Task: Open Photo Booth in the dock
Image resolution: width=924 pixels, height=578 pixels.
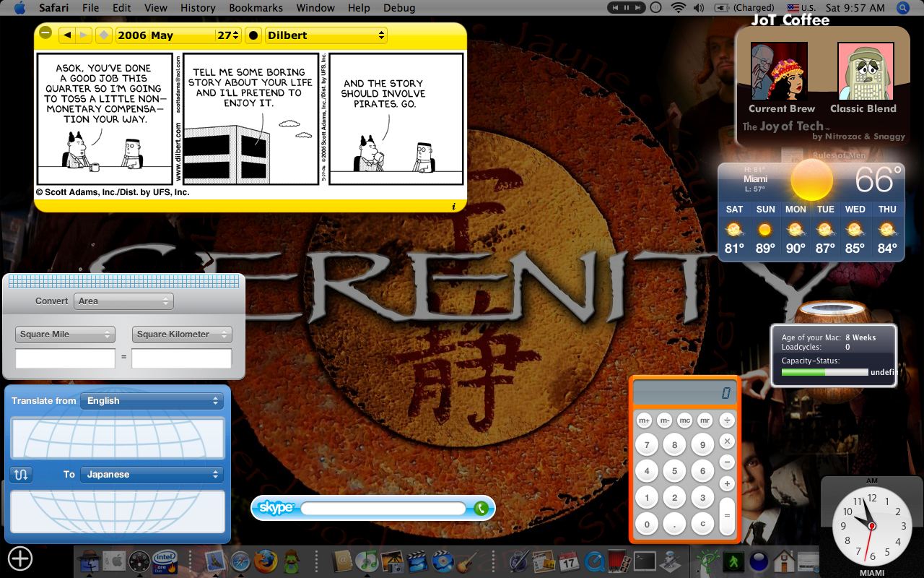Action: click(619, 561)
